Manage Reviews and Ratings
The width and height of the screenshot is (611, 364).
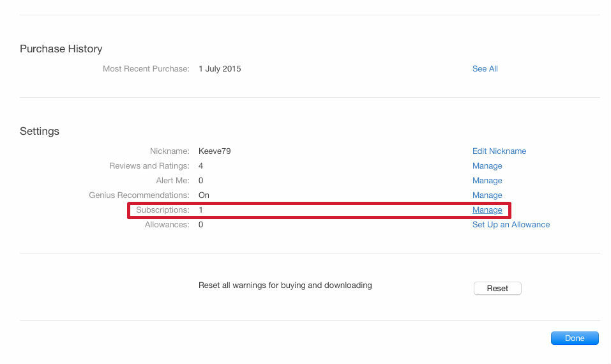pos(487,165)
